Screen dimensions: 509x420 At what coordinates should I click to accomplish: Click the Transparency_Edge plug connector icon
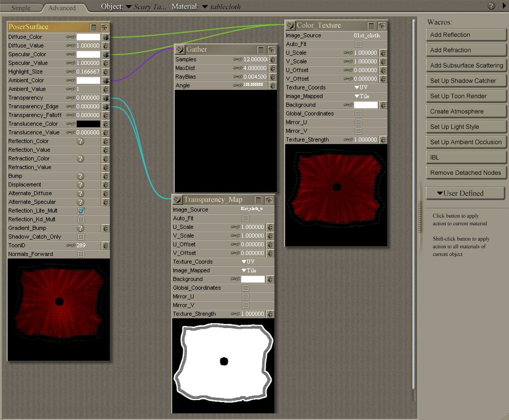[x=105, y=106]
